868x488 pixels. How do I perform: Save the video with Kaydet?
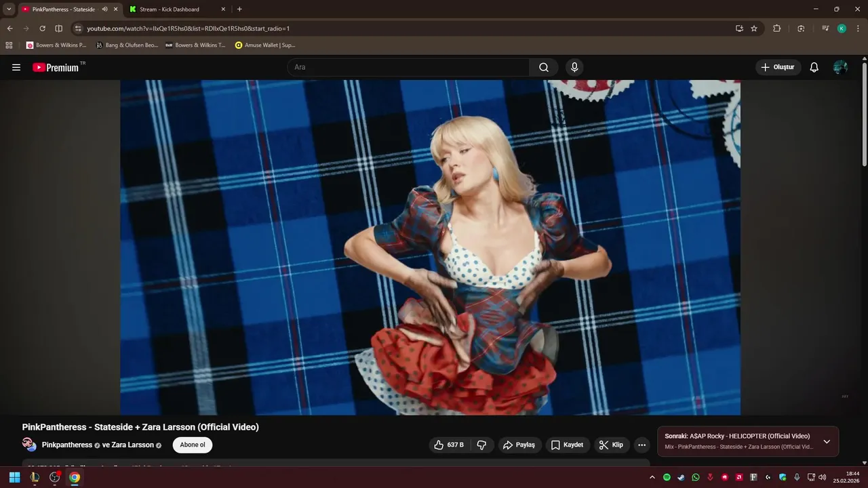pyautogui.click(x=568, y=445)
